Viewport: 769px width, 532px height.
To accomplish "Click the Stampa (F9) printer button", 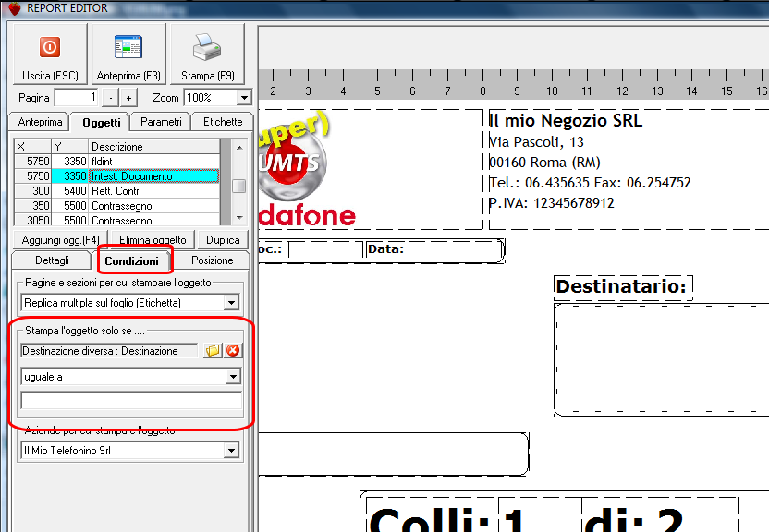I will click(207, 54).
